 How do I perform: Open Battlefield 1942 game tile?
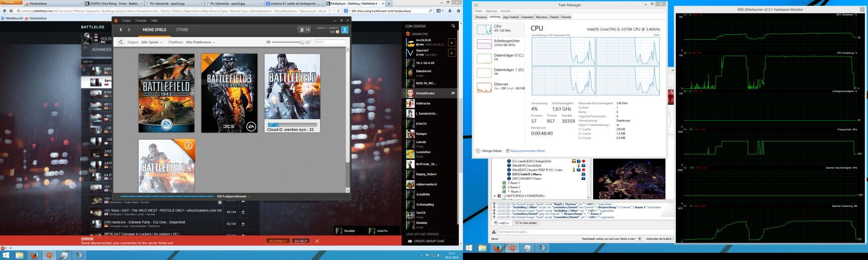point(166,93)
